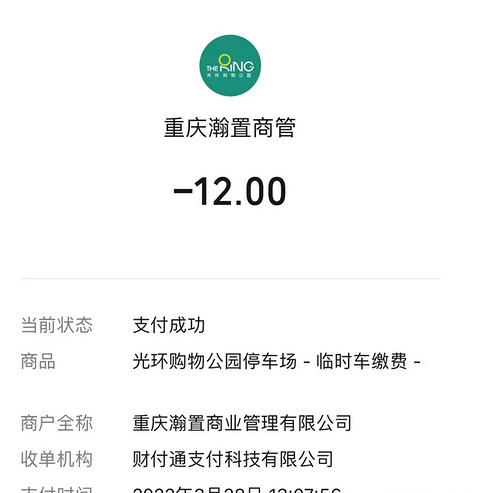Click the divider line below amount

pos(230,278)
